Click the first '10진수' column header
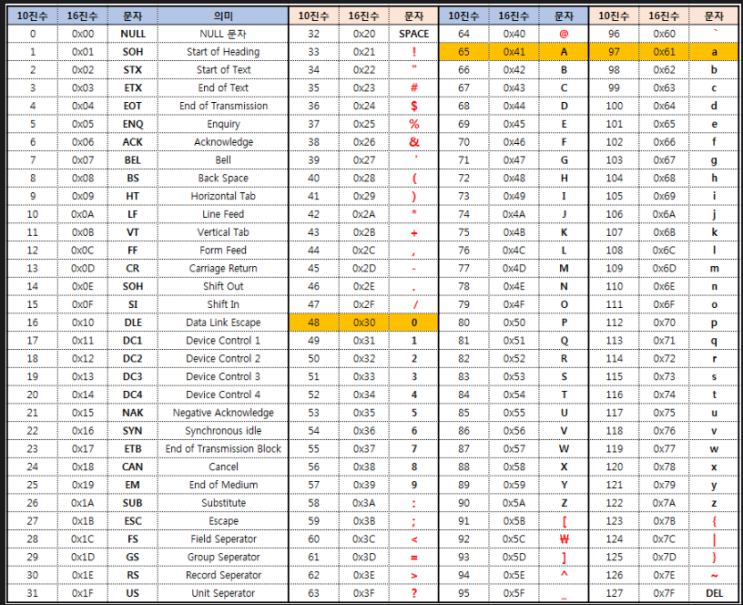The height and width of the screenshot is (605, 743). [32, 16]
